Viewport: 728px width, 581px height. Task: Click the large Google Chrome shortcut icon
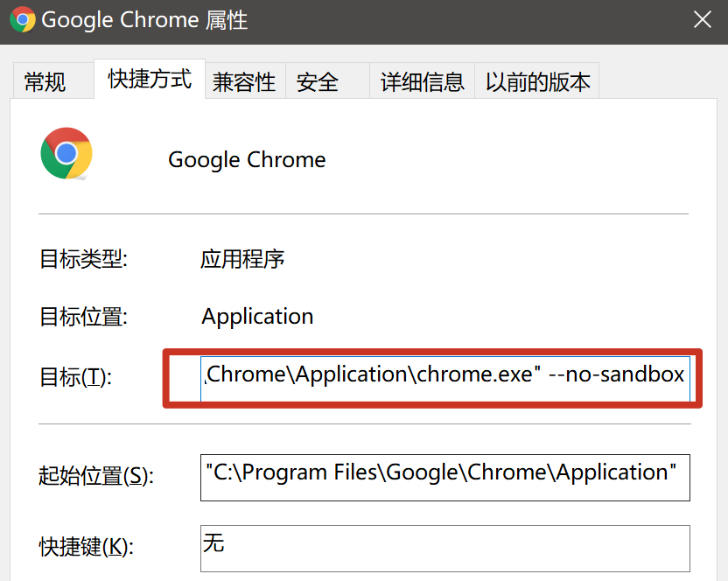pyautogui.click(x=66, y=154)
